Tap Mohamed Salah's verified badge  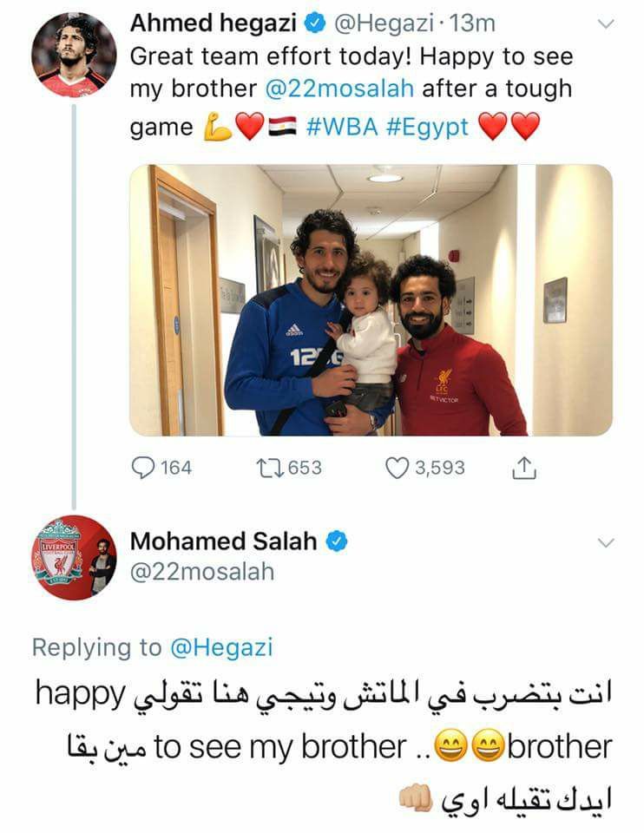(337, 541)
